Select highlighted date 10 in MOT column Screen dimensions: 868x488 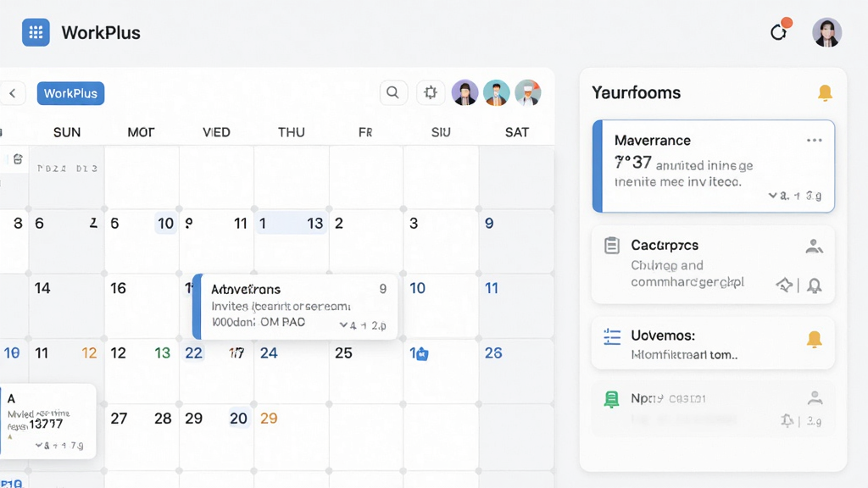pos(165,223)
